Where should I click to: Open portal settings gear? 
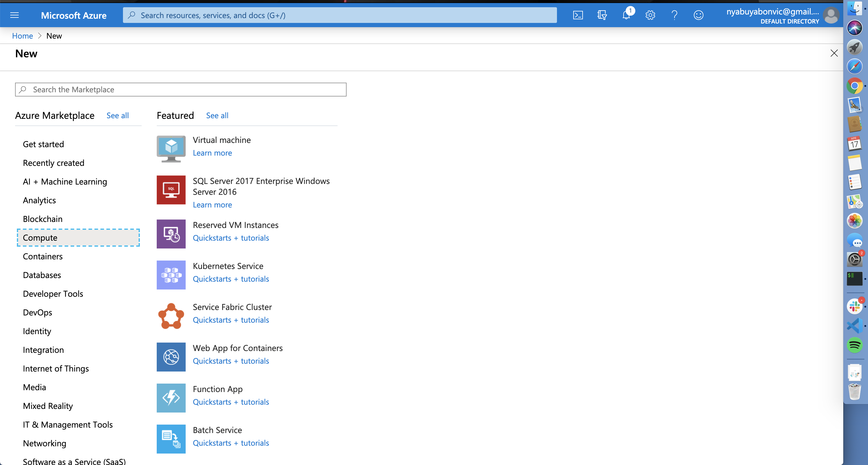[650, 15]
